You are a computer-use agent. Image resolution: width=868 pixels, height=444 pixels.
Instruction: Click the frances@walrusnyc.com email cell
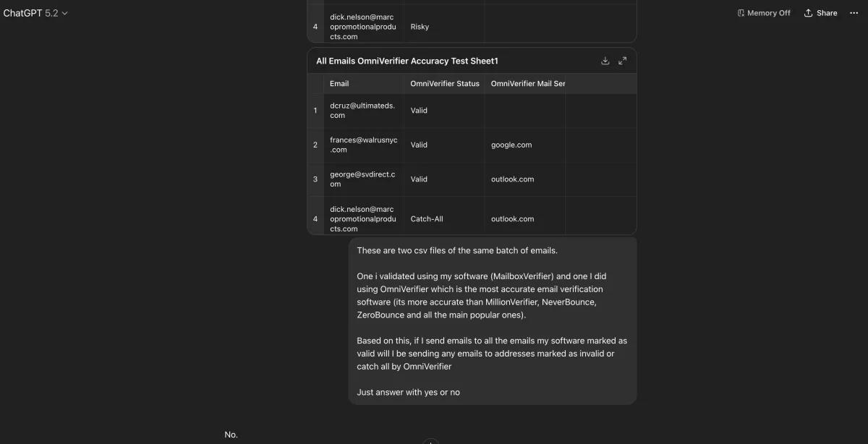(363, 145)
